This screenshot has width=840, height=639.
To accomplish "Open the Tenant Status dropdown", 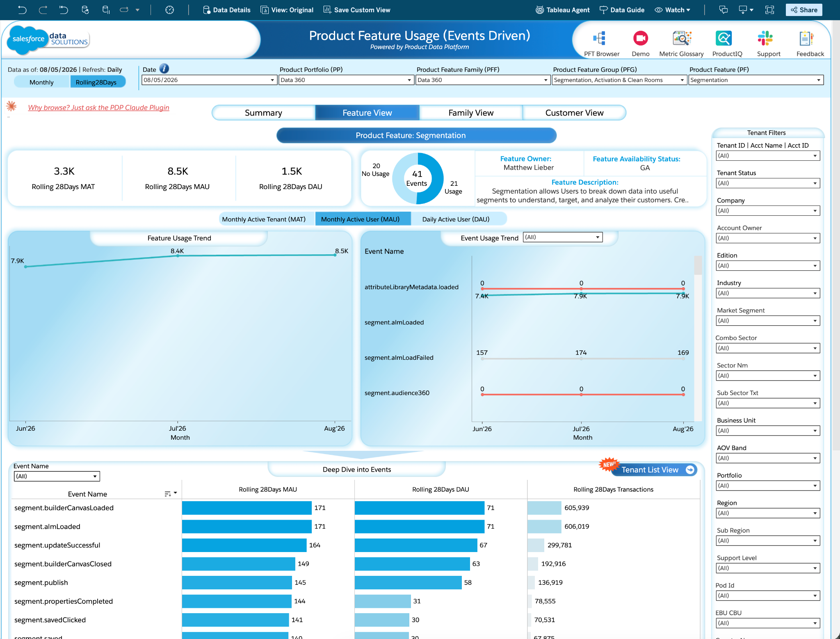I will tap(768, 183).
